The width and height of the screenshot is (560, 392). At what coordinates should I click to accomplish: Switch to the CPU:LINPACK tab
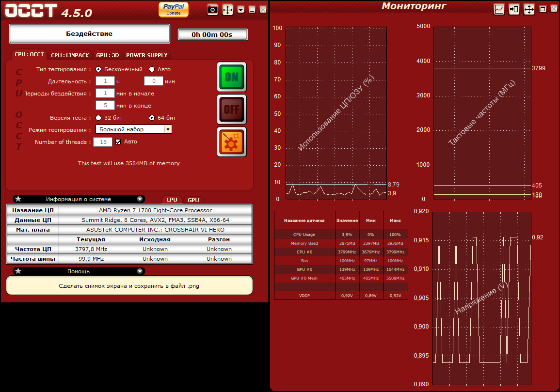tap(70, 55)
